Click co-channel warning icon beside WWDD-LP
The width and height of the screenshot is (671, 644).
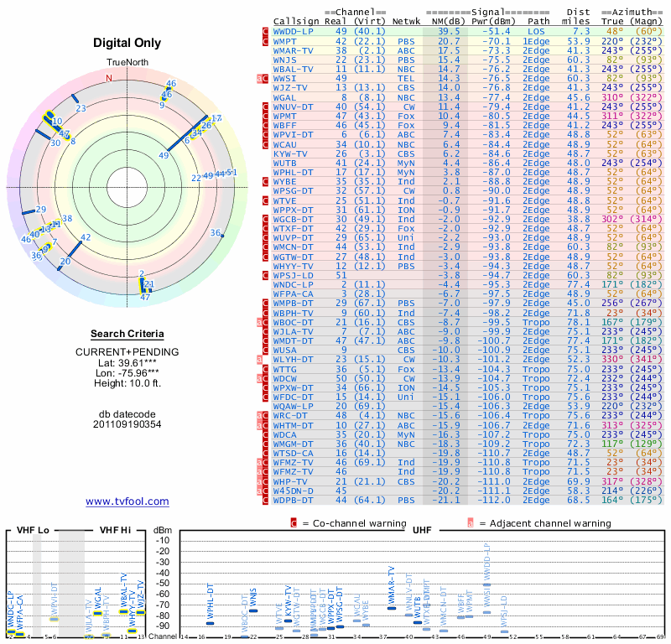[x=265, y=32]
